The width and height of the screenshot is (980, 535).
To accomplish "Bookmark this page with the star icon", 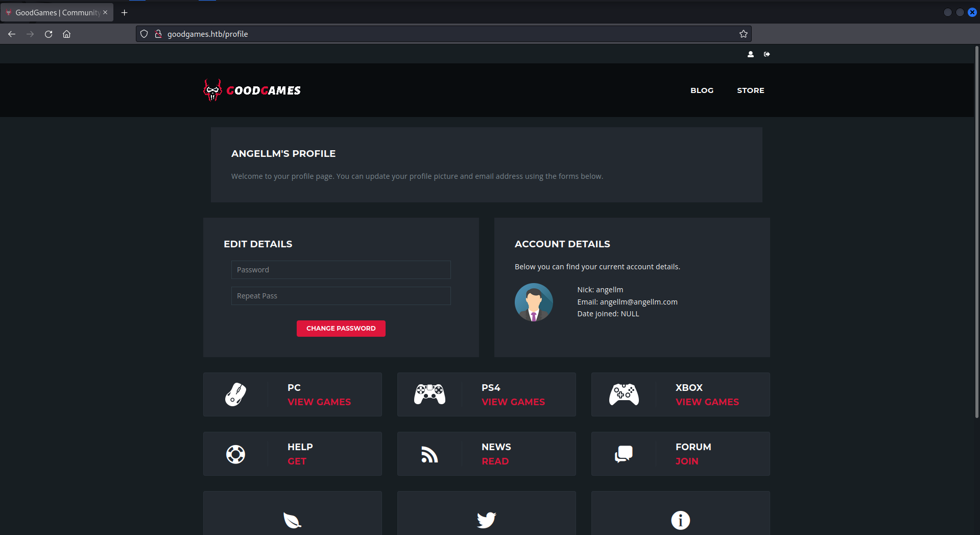I will 743,34.
